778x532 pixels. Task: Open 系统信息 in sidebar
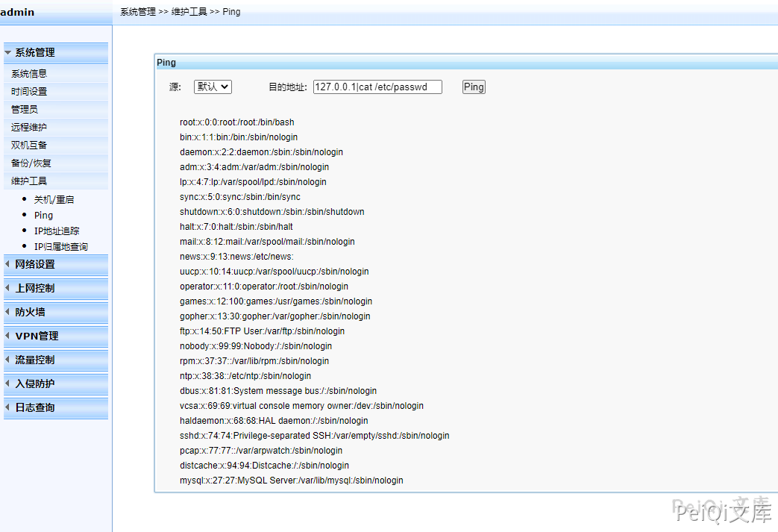click(x=29, y=74)
